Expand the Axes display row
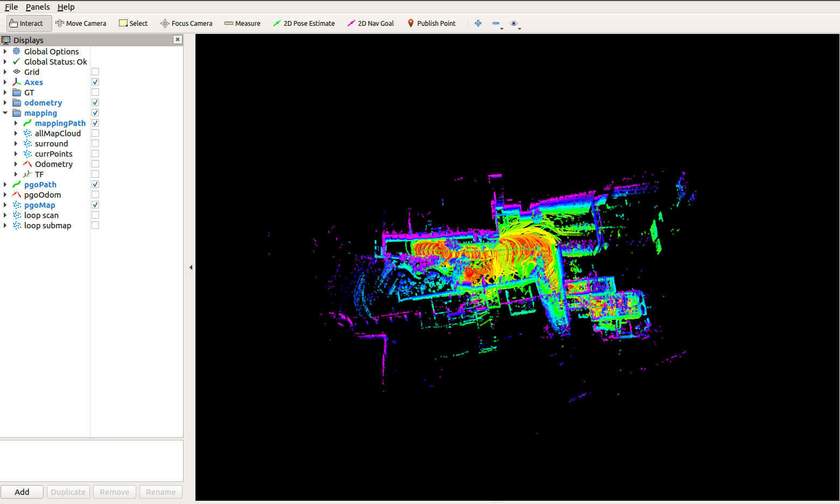 (5, 82)
